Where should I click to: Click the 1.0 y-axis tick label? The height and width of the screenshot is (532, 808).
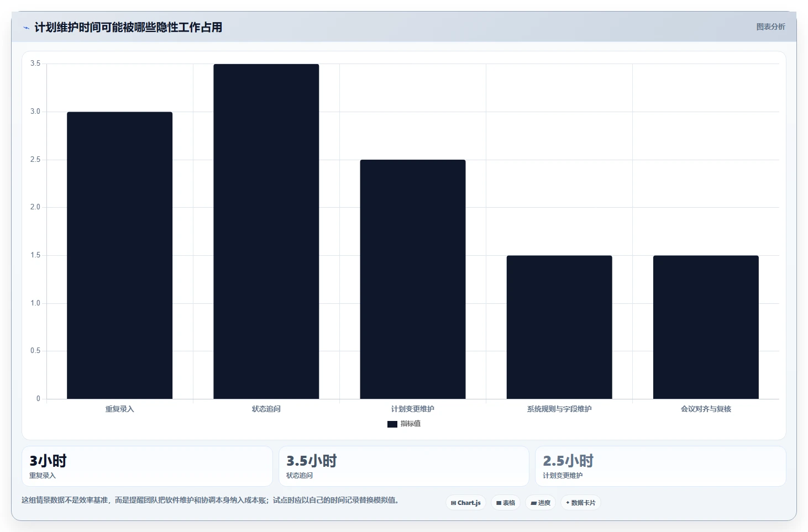click(x=35, y=303)
